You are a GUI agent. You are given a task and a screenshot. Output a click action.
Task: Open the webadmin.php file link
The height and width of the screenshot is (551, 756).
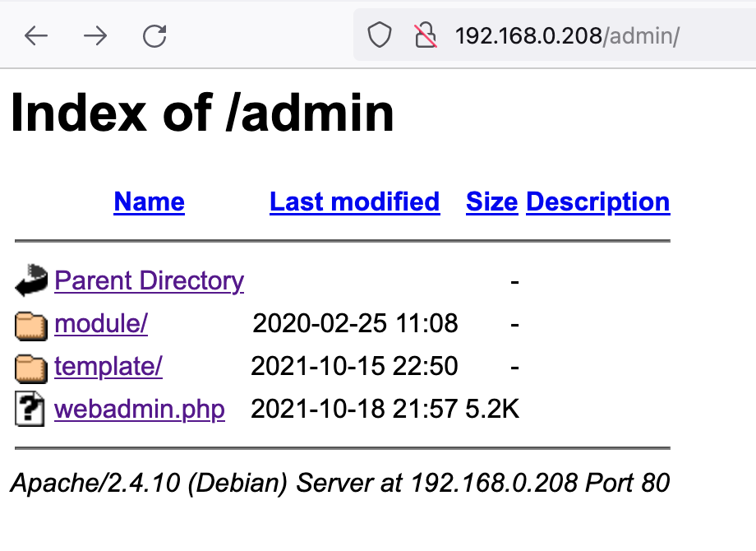(x=139, y=410)
